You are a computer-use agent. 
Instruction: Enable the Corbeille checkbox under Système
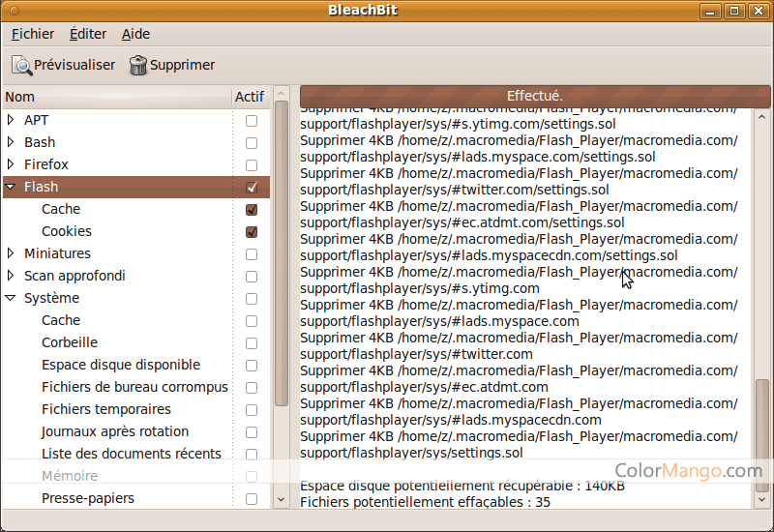click(252, 343)
